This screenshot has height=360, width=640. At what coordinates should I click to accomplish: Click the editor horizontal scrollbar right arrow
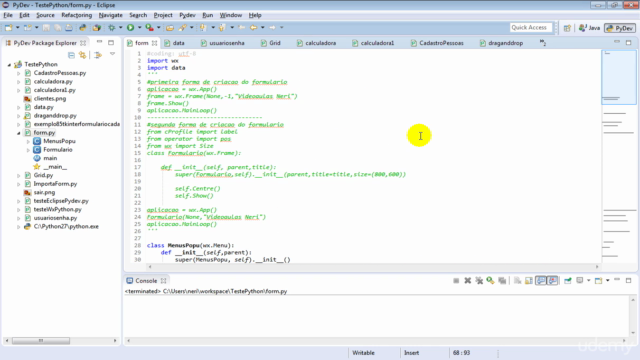597,267
